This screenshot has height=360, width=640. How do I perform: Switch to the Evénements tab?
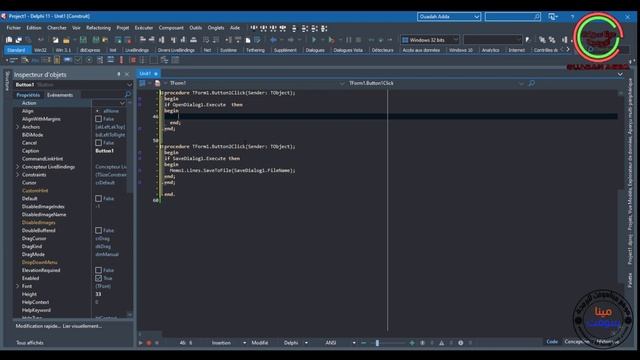pos(60,95)
